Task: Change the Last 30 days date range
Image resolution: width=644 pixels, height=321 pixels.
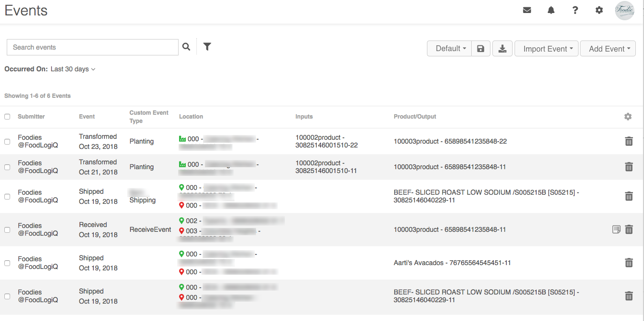Action: 73,69
